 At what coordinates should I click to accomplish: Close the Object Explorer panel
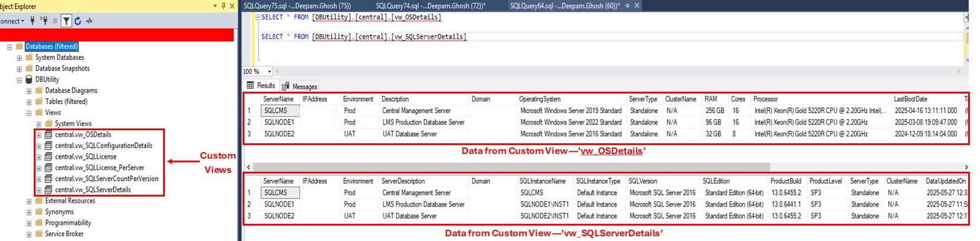pyautogui.click(x=232, y=6)
